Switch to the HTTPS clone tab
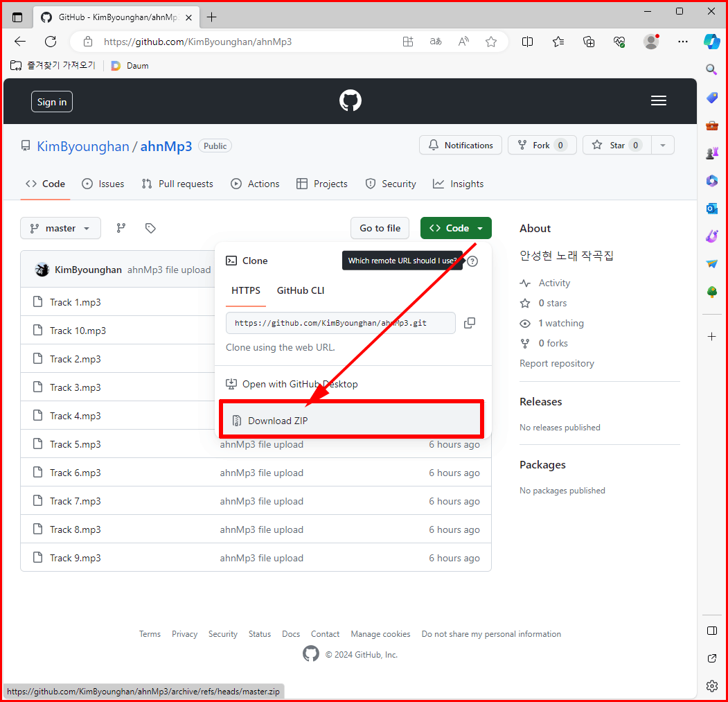 coord(246,291)
